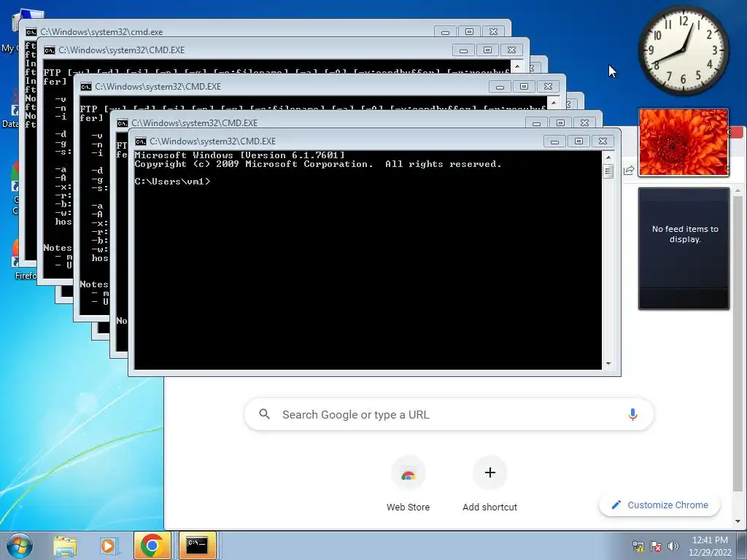Close the third-from-front CMD.EXE window
The image size is (747, 560).
click(x=549, y=87)
